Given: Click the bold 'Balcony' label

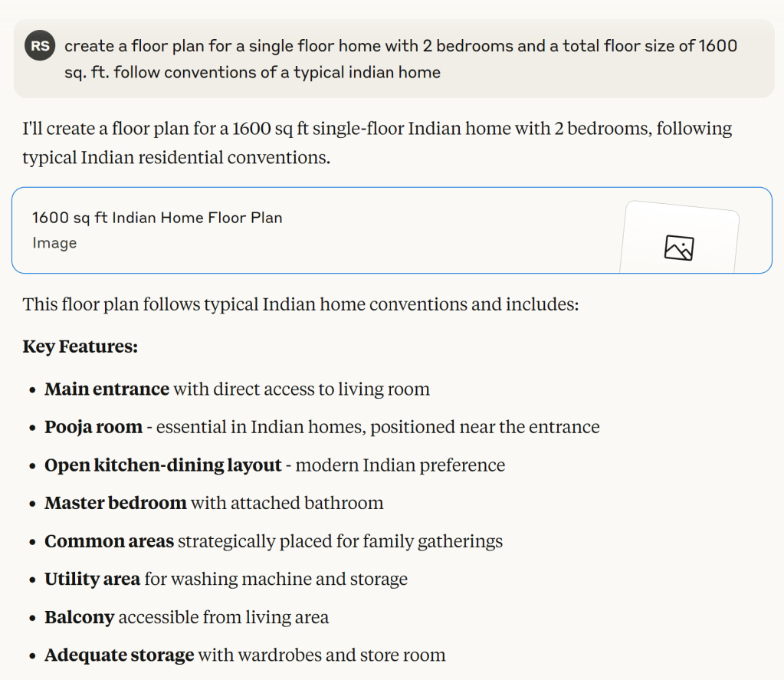Looking at the screenshot, I should [79, 617].
